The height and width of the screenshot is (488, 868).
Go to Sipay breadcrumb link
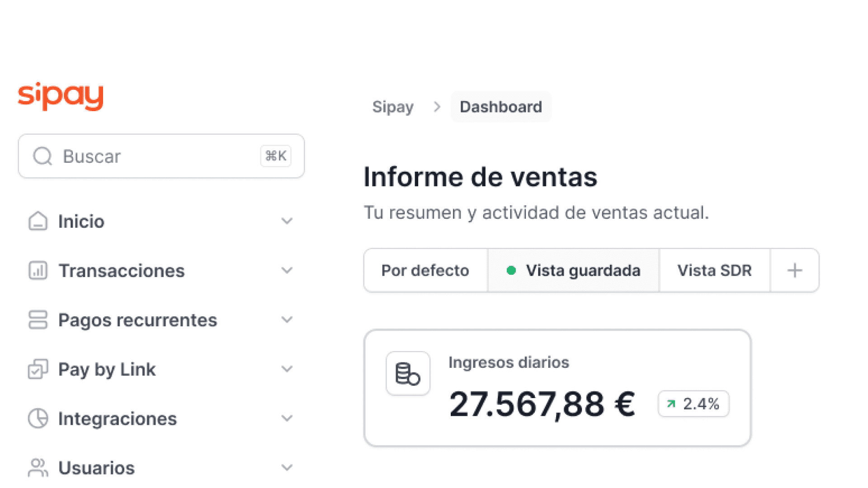pos(393,107)
